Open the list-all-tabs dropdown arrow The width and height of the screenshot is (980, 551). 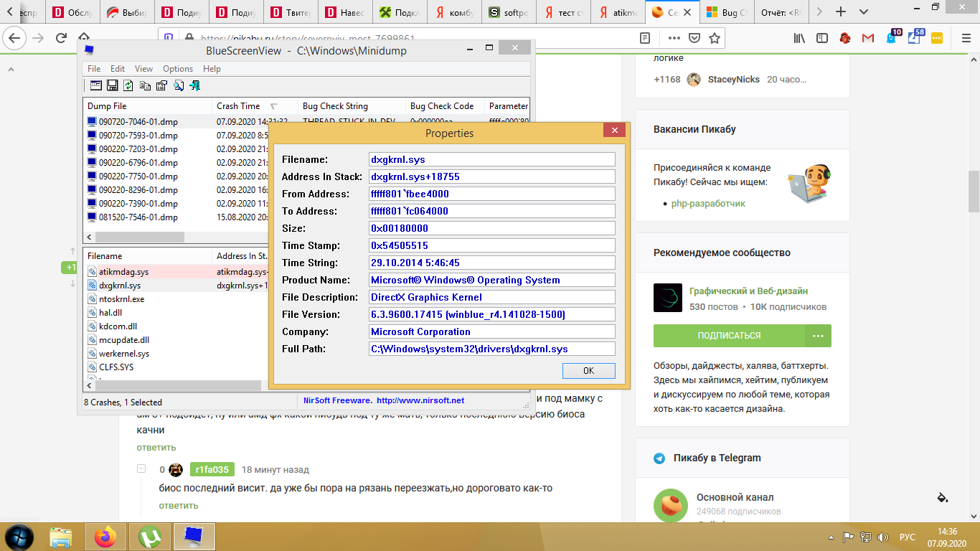[863, 12]
